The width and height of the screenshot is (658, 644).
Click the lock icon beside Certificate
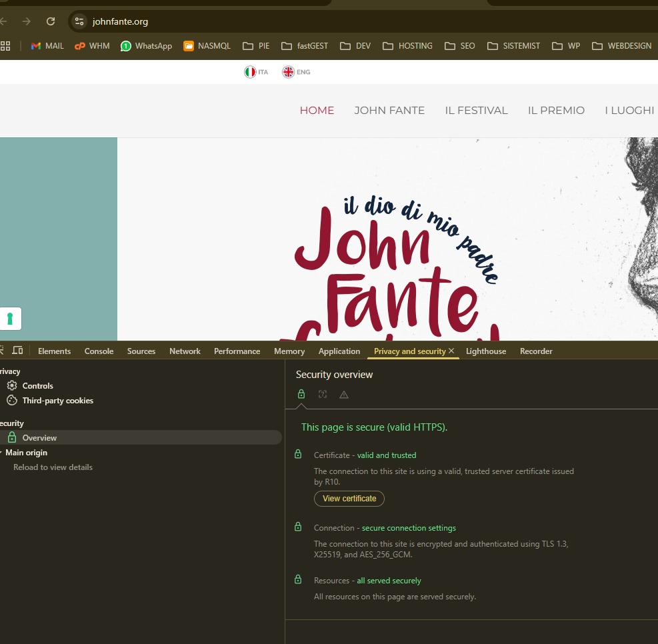[298, 454]
